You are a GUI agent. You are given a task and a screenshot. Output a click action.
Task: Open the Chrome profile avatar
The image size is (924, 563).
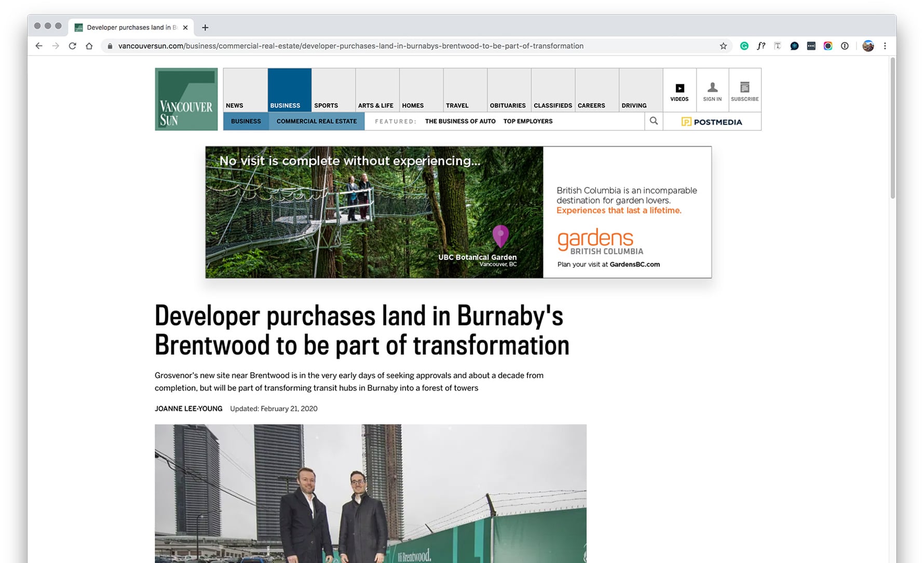point(868,46)
